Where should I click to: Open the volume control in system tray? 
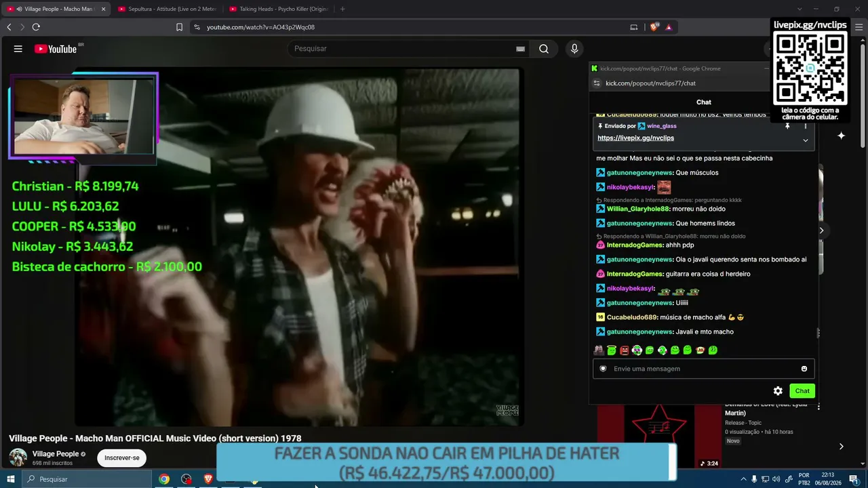click(776, 479)
